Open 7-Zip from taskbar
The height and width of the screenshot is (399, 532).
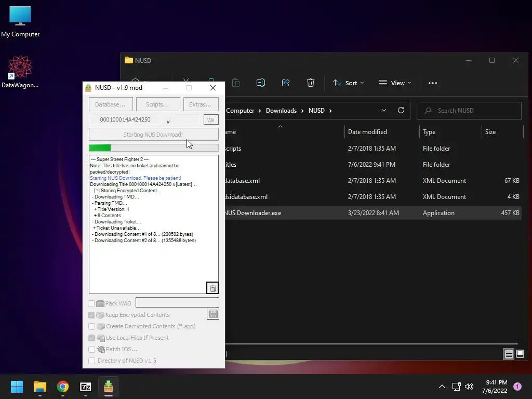[86, 387]
